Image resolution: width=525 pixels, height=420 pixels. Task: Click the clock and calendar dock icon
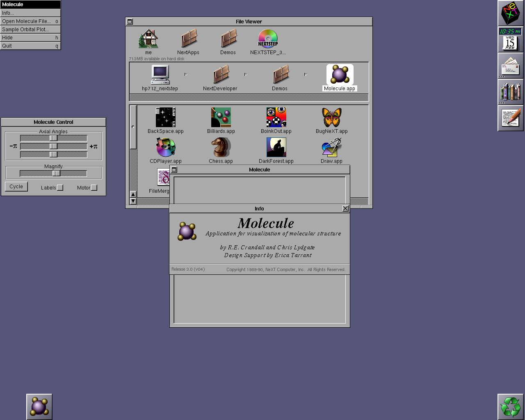511,39
